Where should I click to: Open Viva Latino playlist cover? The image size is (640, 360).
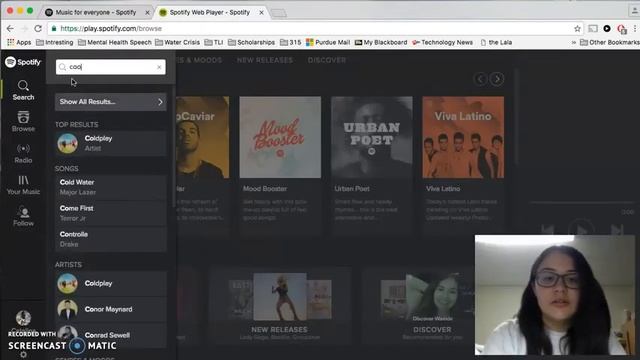463,137
